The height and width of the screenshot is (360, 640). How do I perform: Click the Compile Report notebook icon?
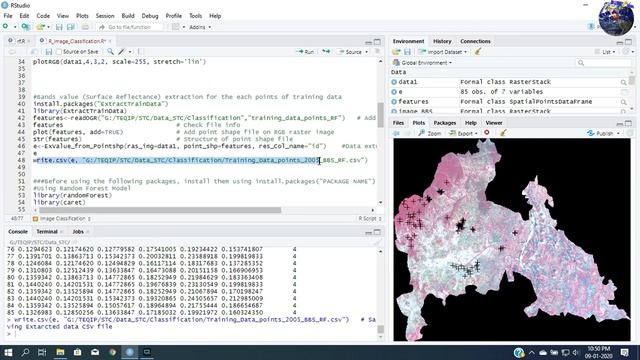click(140, 52)
